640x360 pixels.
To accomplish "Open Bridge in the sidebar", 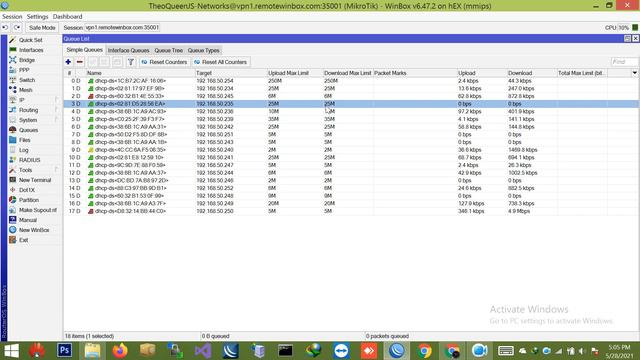I will pos(27,60).
